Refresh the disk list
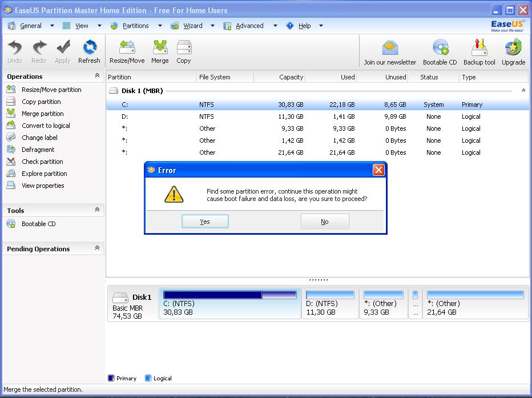 click(90, 47)
